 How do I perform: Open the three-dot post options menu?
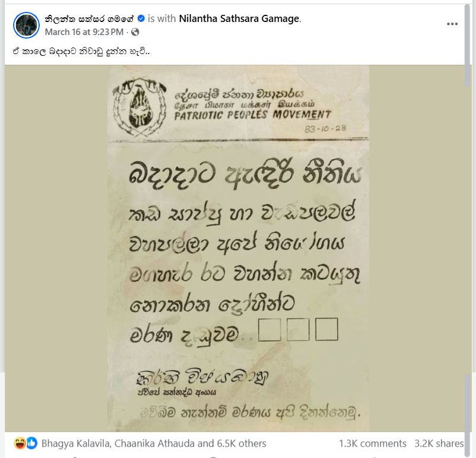pyautogui.click(x=452, y=24)
